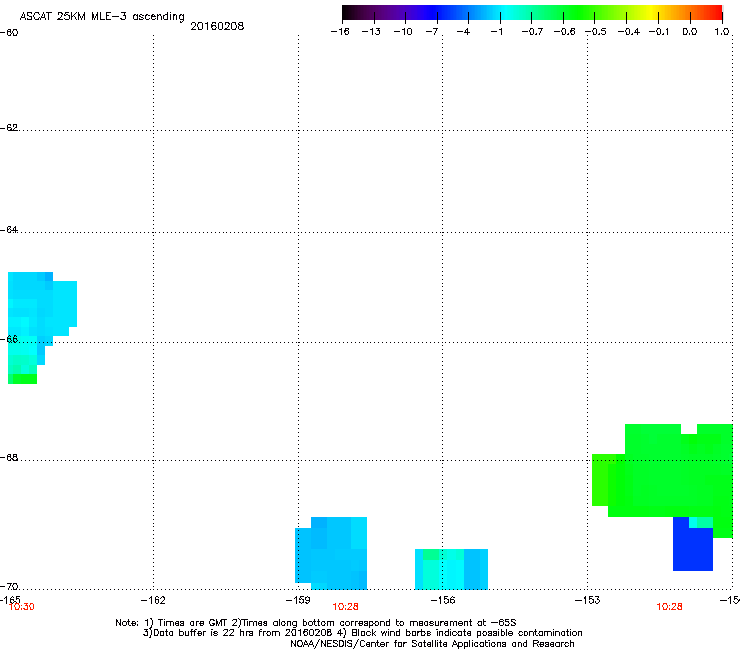Click the -156 longitude label

(x=443, y=600)
